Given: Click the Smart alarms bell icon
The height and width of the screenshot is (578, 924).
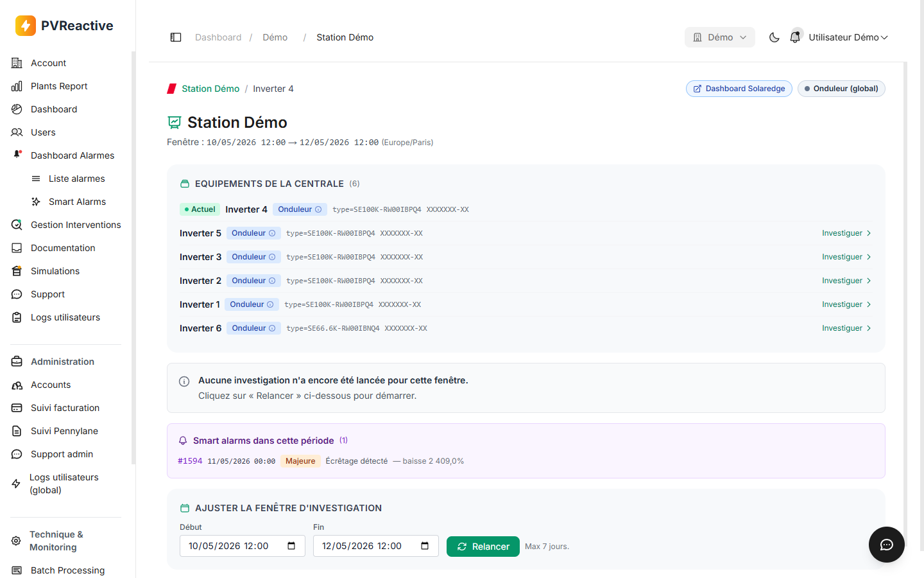Looking at the screenshot, I should pyautogui.click(x=183, y=441).
